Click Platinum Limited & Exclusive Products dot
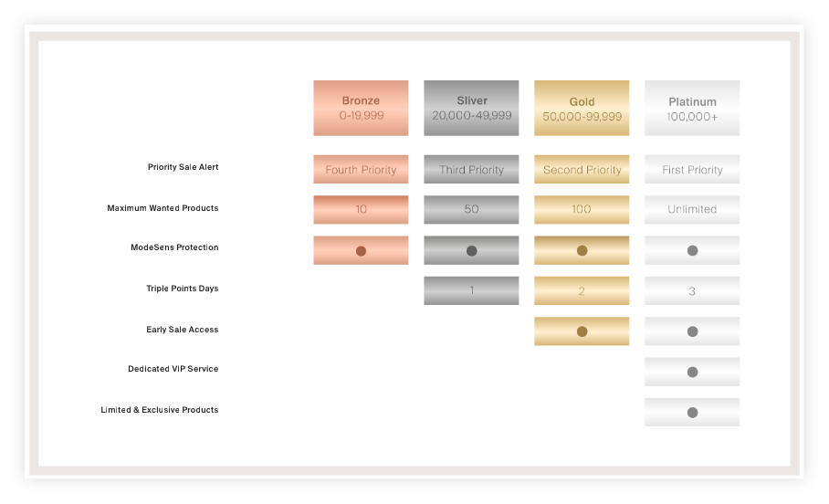The height and width of the screenshot is (504, 829). pos(692,413)
